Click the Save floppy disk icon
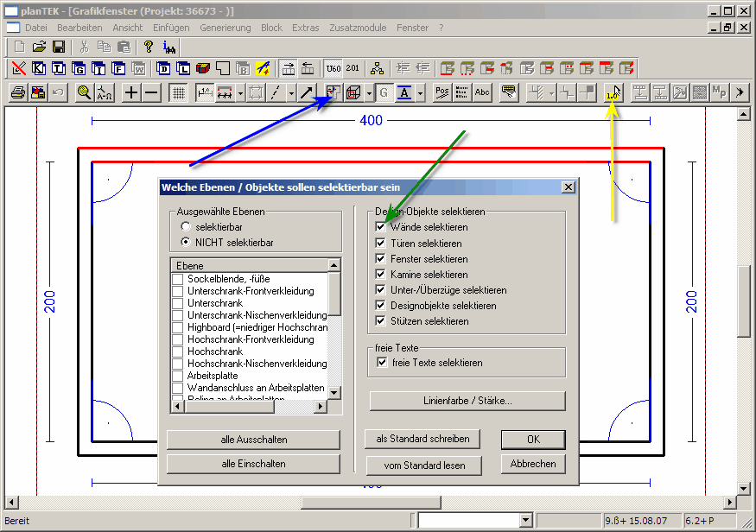 pos(59,47)
